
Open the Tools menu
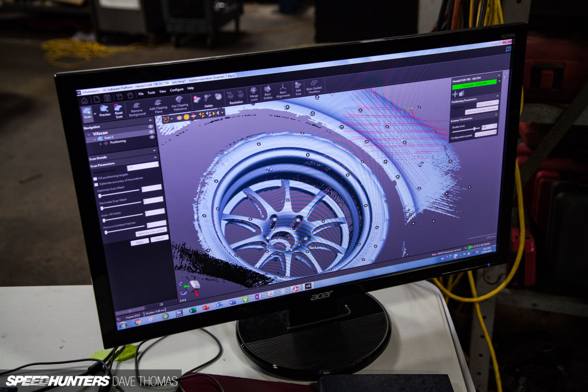coord(151,93)
